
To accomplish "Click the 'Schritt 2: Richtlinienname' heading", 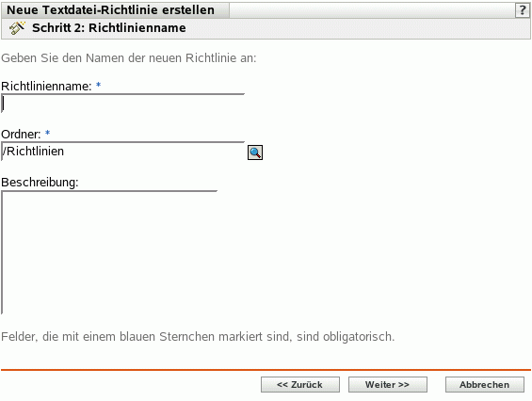I will (109, 28).
